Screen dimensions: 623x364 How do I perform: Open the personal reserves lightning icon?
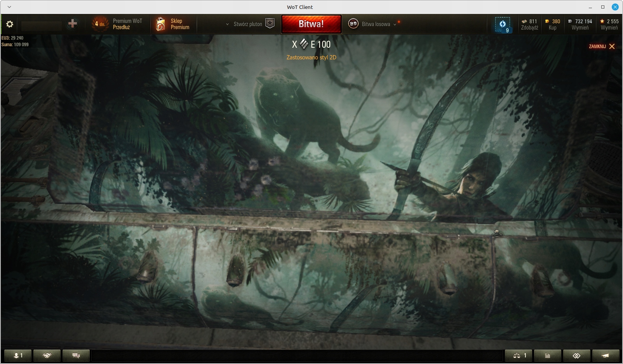pyautogui.click(x=503, y=24)
